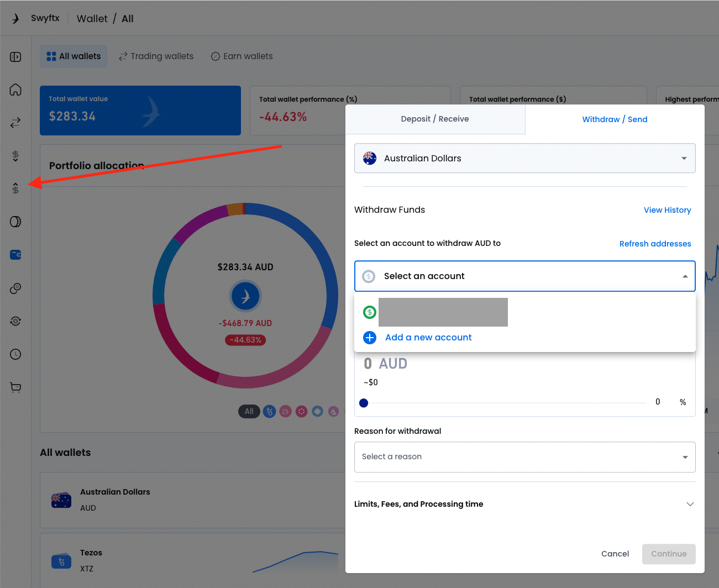
Task: Open the shopping cart icon in the sidebar
Action: tap(15, 387)
